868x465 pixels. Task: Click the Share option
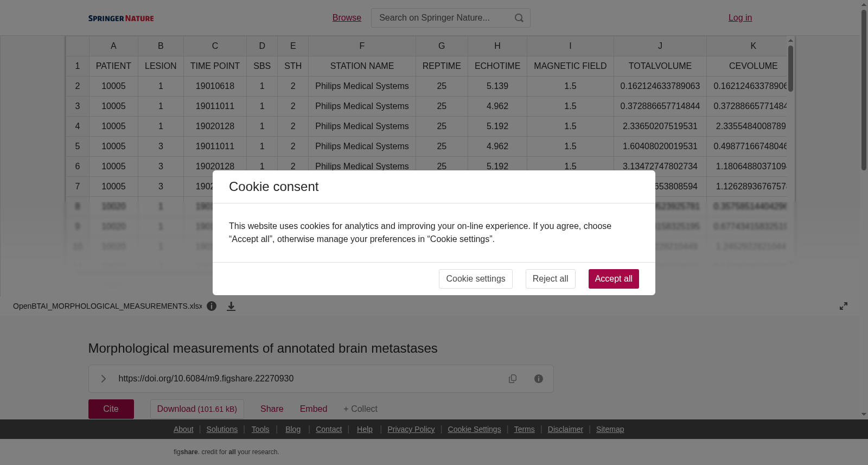[x=272, y=409]
